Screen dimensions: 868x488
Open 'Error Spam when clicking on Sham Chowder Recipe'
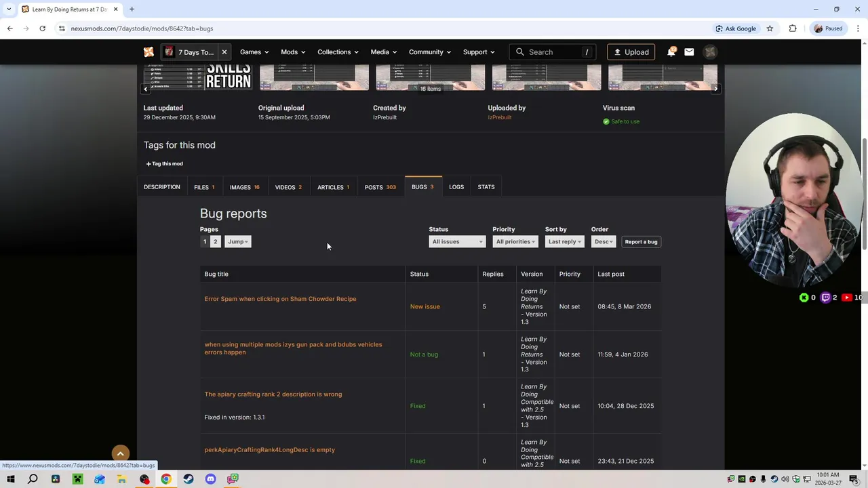pyautogui.click(x=280, y=299)
